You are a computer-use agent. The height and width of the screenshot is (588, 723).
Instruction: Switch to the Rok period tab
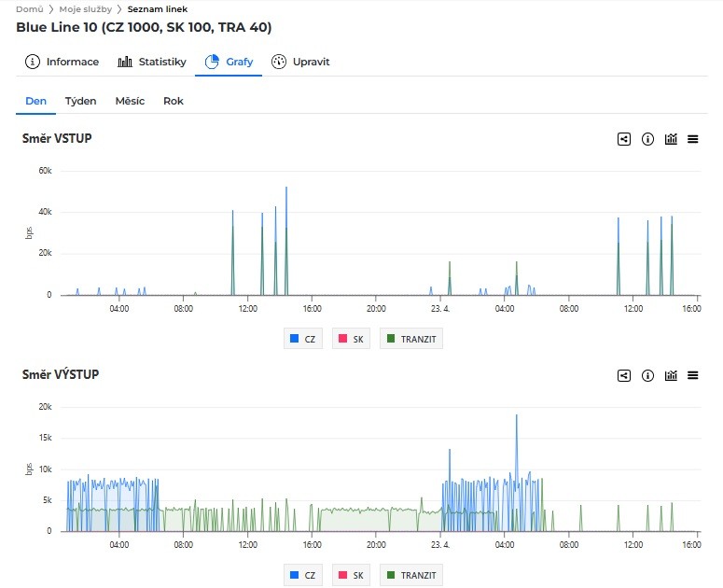174,101
